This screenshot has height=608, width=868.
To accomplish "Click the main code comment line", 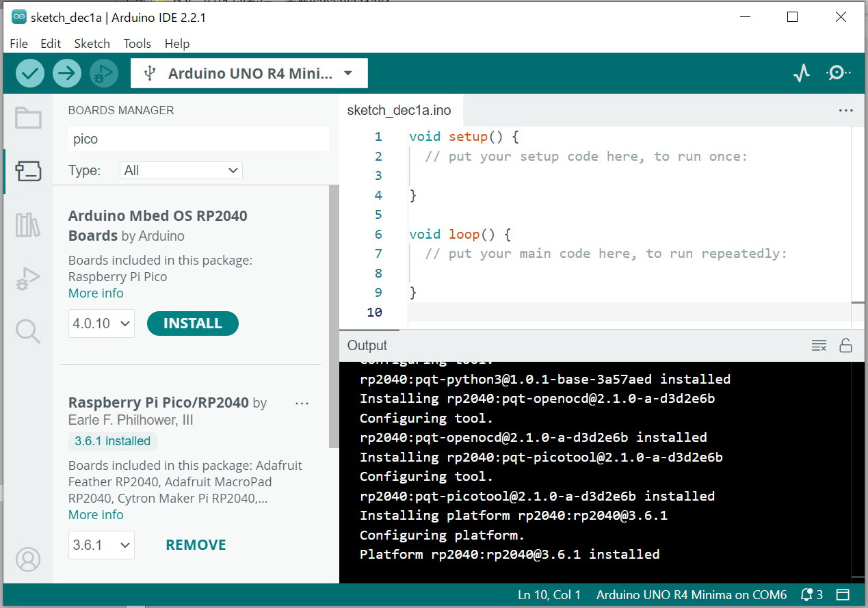I will 606,254.
